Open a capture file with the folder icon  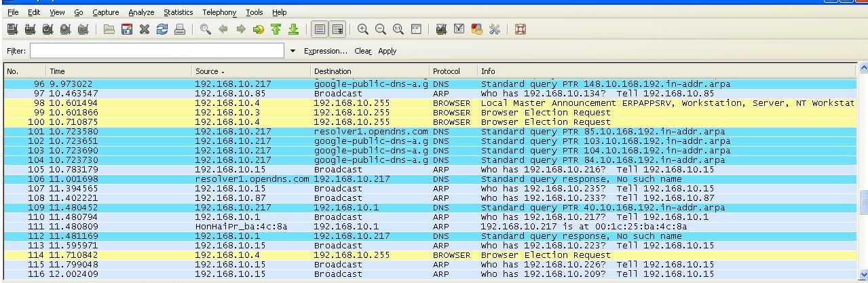[109, 29]
